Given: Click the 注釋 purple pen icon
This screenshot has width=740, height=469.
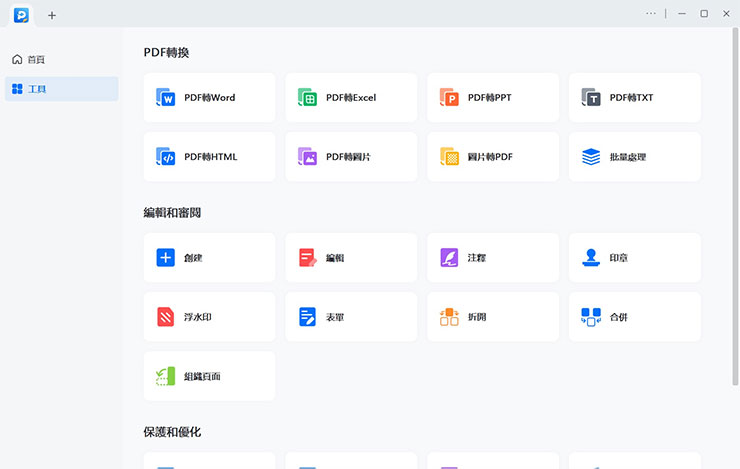Looking at the screenshot, I should (449, 258).
